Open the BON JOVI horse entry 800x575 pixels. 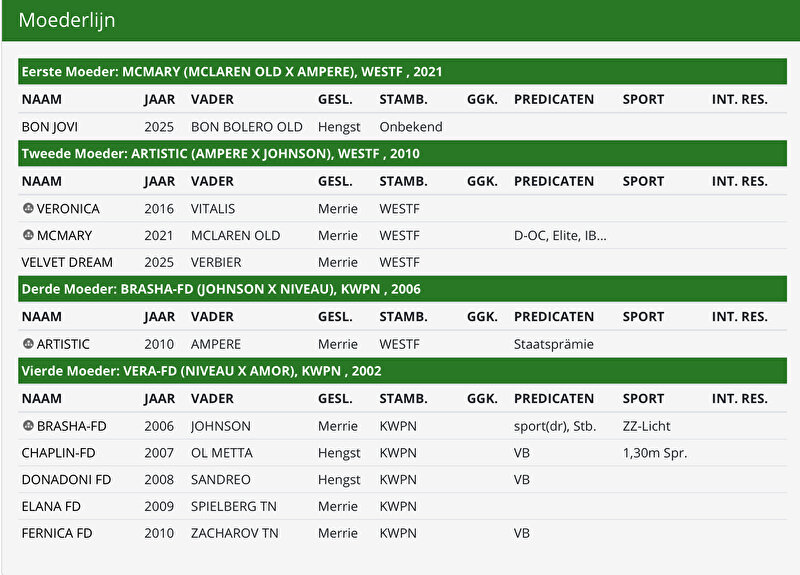(50, 127)
